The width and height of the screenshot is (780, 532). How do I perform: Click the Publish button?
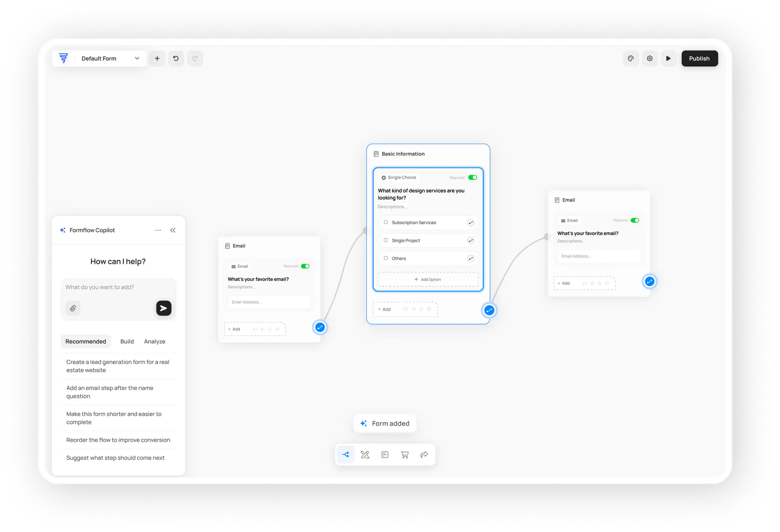click(x=699, y=59)
